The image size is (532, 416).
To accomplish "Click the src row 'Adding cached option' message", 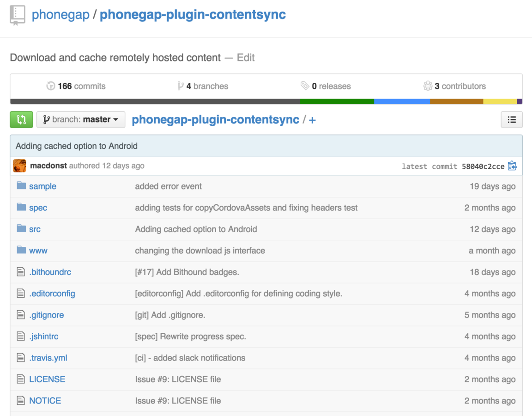I will point(196,229).
